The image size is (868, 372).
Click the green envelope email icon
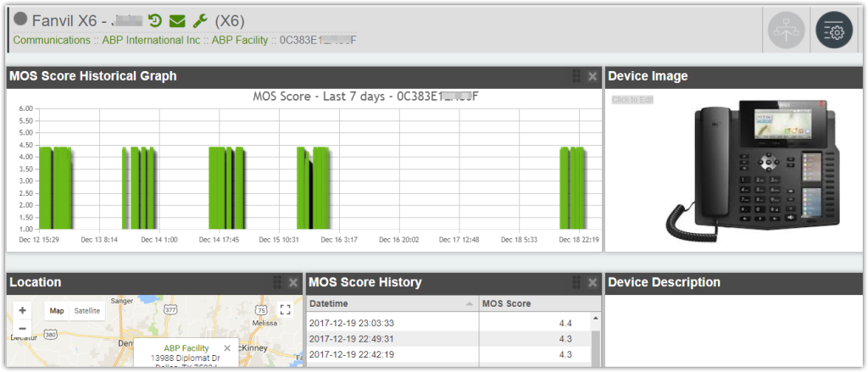point(176,21)
